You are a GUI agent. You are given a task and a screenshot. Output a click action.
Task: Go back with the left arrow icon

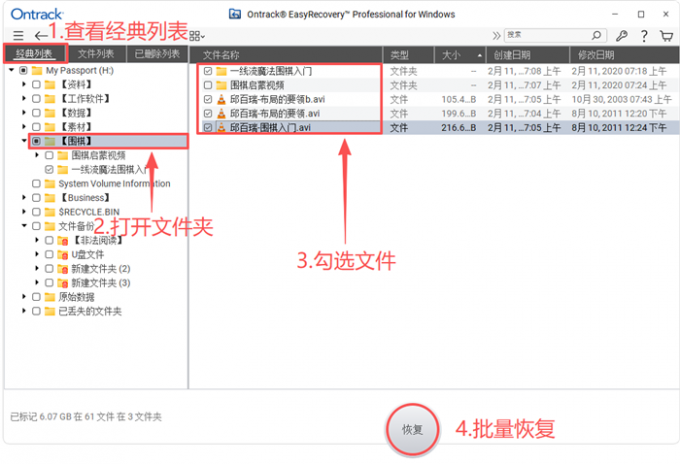tap(41, 36)
